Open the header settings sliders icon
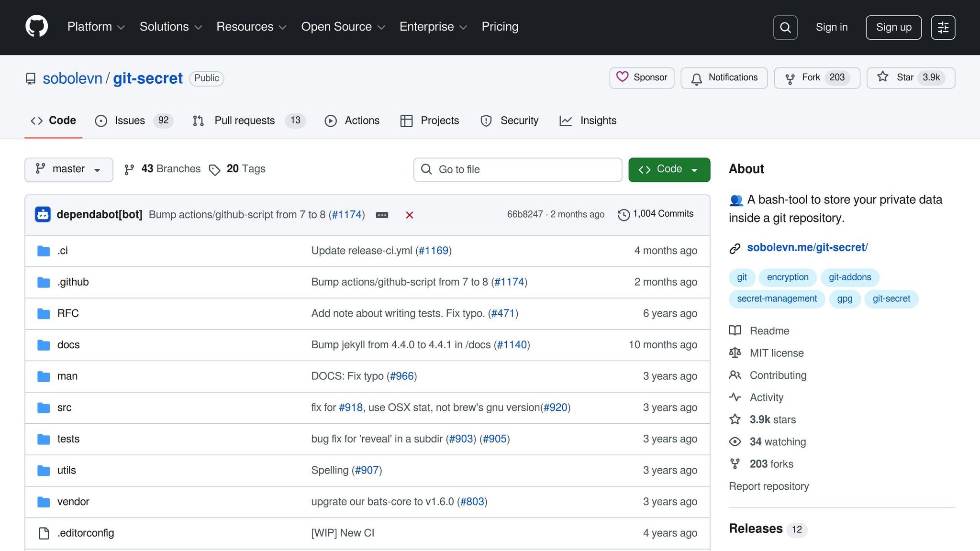Image resolution: width=980 pixels, height=551 pixels. tap(943, 28)
